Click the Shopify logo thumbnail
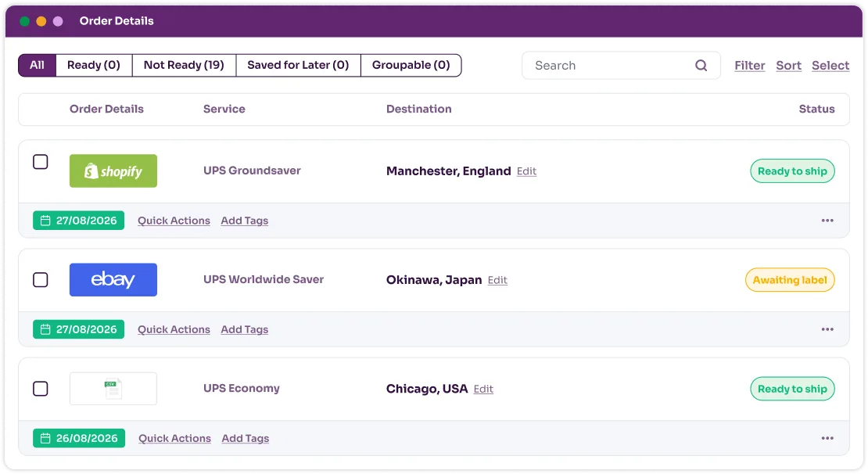 click(x=113, y=171)
